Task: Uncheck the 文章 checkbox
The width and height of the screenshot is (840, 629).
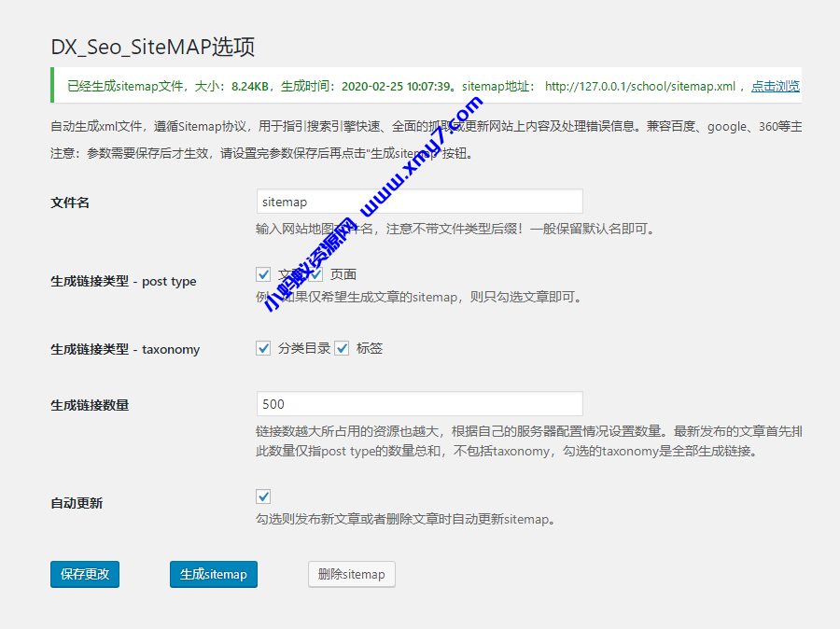Action: (x=262, y=273)
